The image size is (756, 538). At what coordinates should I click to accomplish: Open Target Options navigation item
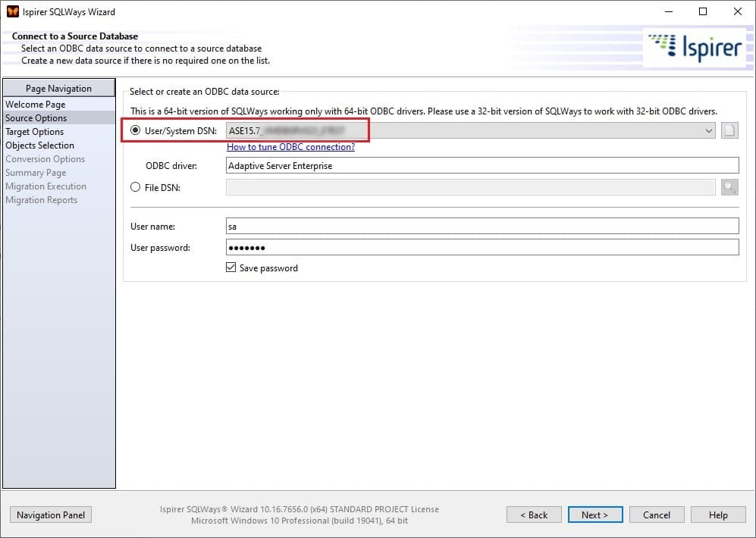click(x=34, y=132)
